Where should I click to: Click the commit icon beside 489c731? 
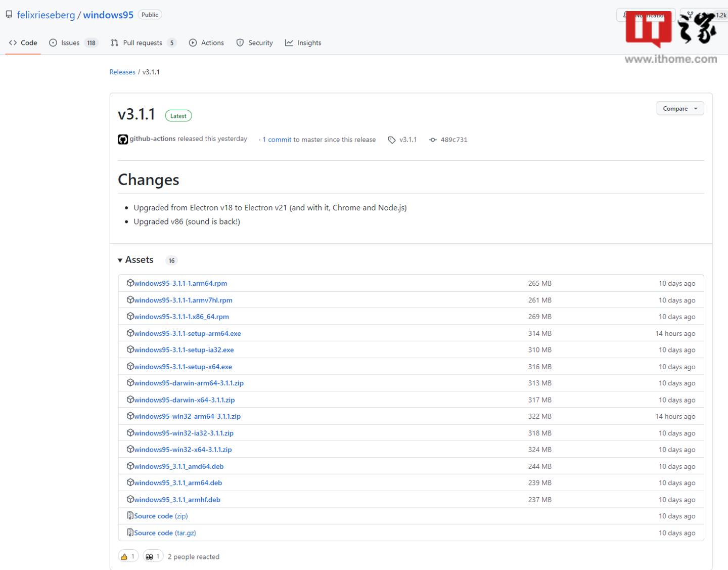tap(433, 140)
